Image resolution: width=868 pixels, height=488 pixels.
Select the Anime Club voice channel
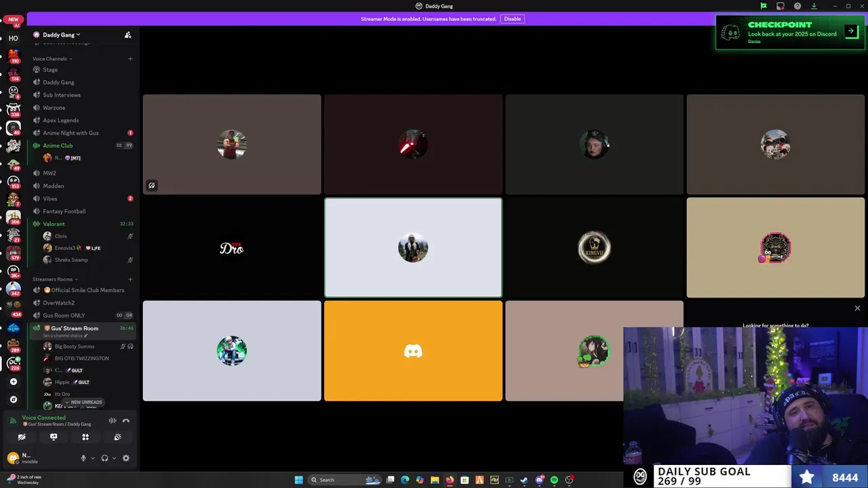click(83, 146)
